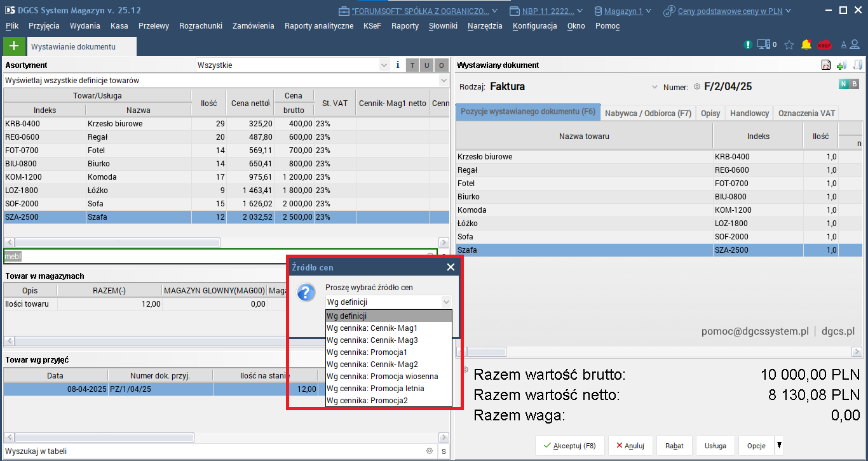Expand Ceny podstawowe ceny w PLN selector
The width and height of the screenshot is (868, 461).
pos(788,11)
